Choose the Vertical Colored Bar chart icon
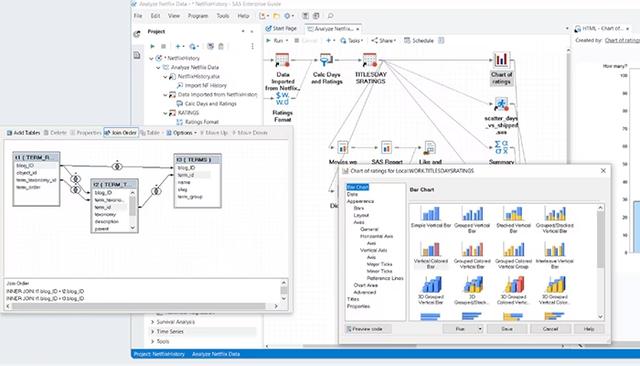The height and width of the screenshot is (366, 640). click(x=431, y=249)
